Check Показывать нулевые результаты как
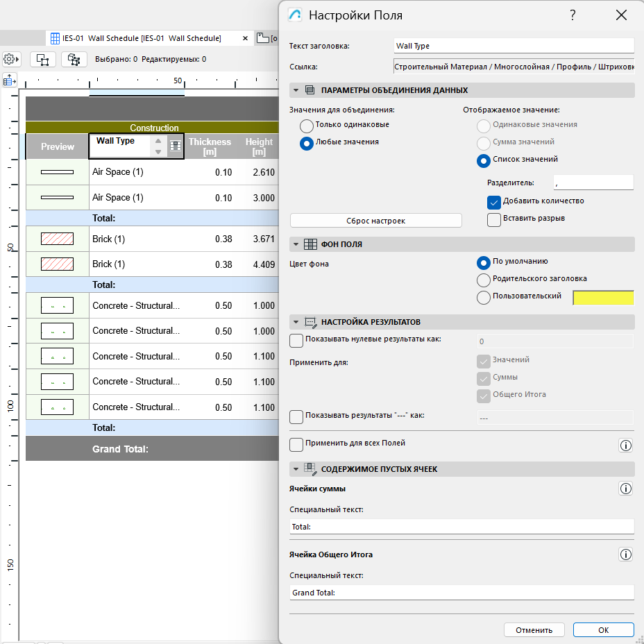Screen dimensions: 644x644 point(296,341)
